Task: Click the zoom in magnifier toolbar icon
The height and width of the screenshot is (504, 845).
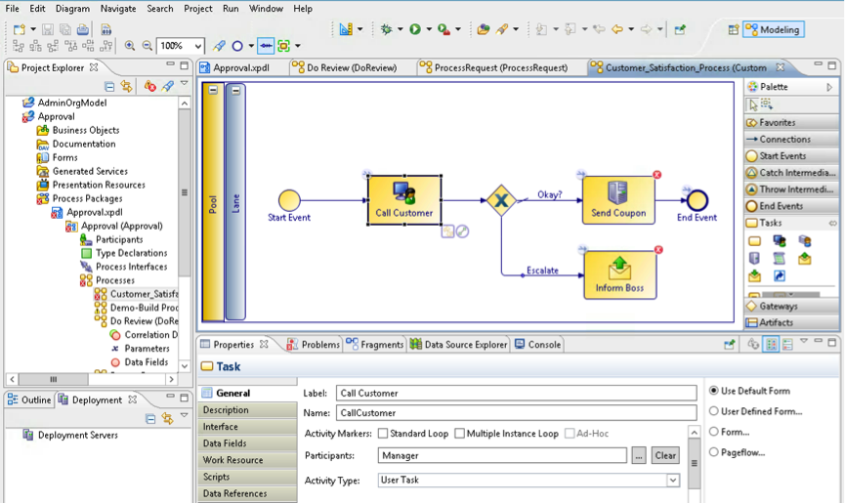Action: pos(130,46)
